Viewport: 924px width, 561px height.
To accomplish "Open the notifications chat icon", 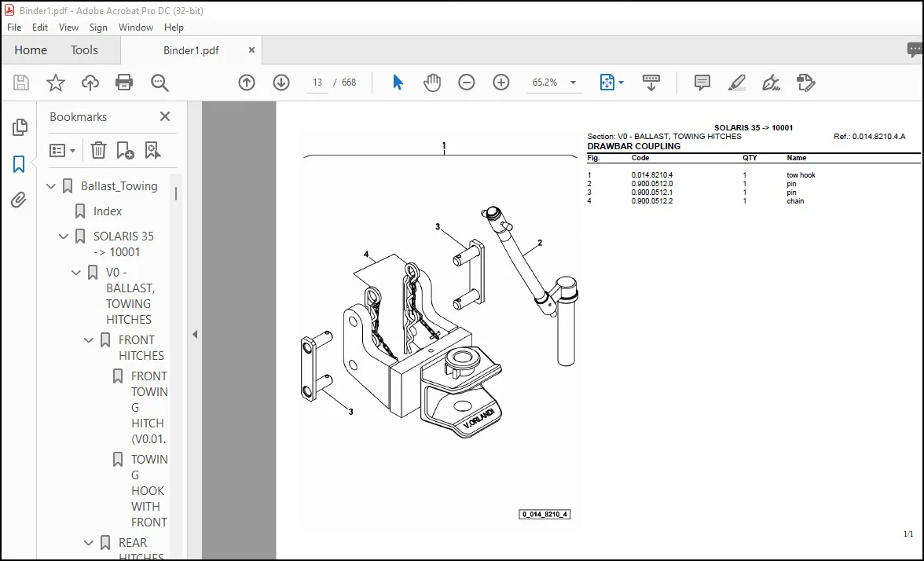I will coord(915,50).
